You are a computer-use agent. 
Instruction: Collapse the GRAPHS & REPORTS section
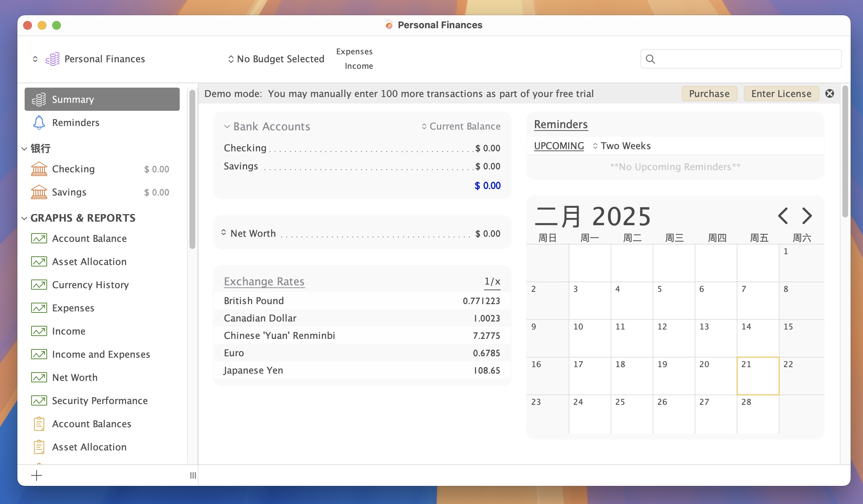(x=24, y=218)
